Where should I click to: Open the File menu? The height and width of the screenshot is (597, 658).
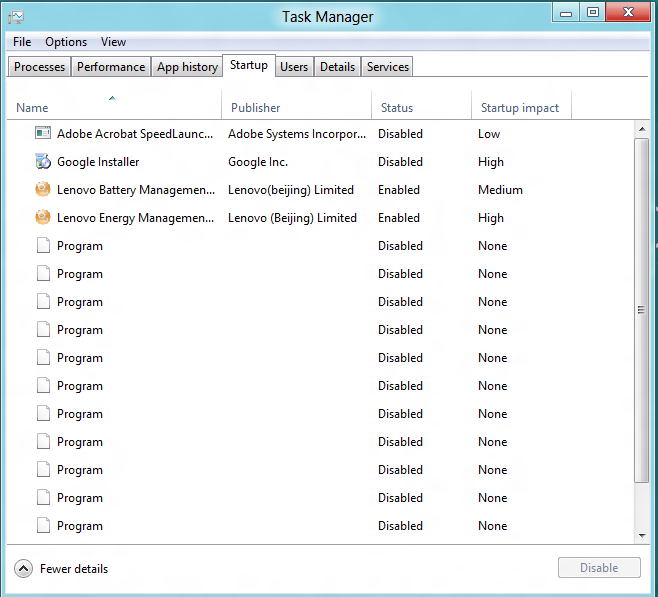22,42
